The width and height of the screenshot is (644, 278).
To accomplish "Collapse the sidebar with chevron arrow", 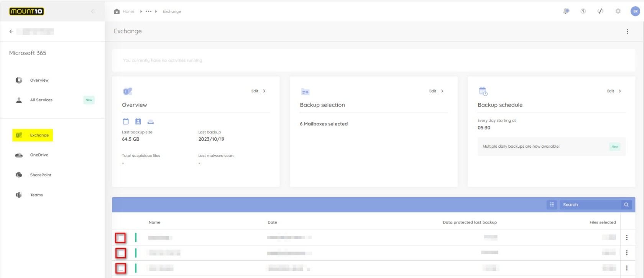I will (93, 12).
